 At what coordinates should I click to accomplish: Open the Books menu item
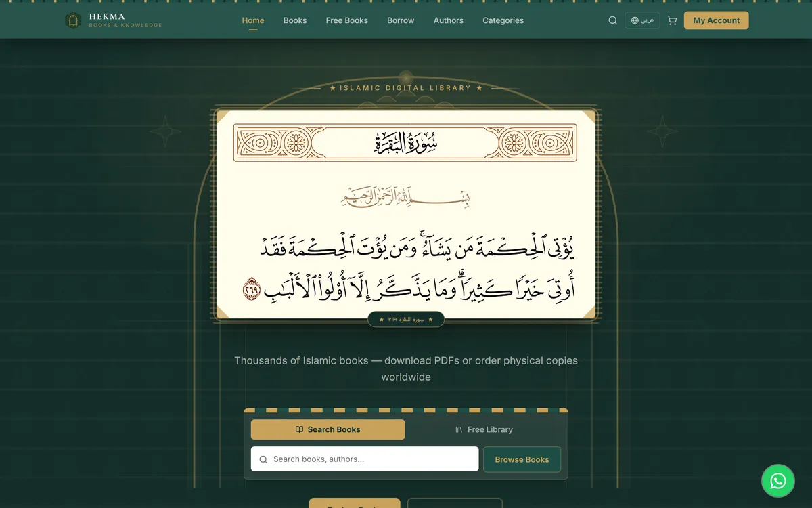tap(295, 20)
